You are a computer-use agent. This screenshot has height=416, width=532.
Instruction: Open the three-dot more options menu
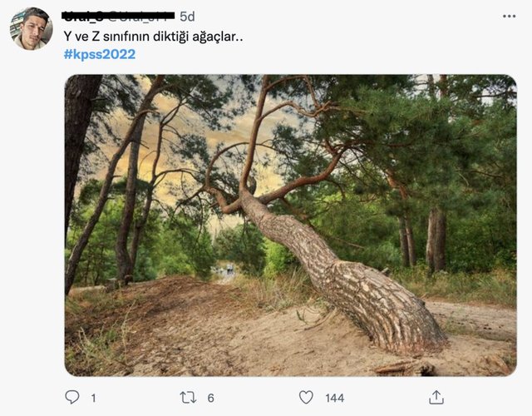[x=509, y=16]
